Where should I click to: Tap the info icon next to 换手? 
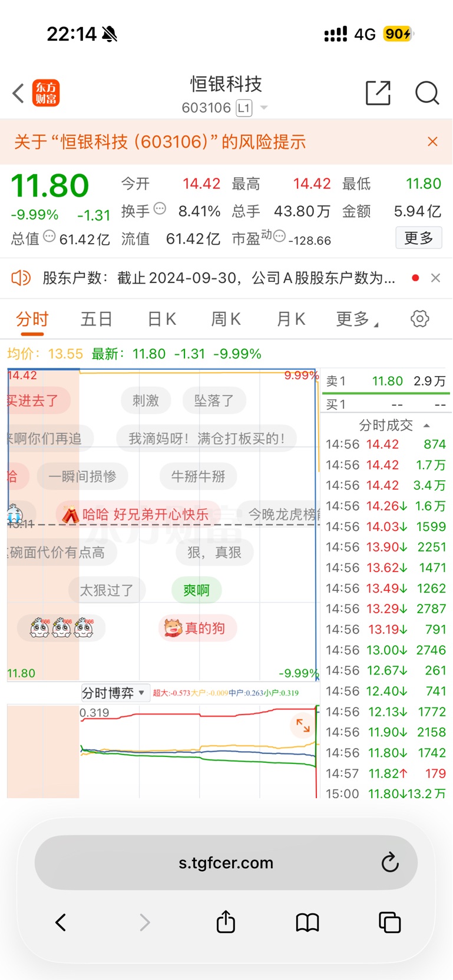click(160, 208)
